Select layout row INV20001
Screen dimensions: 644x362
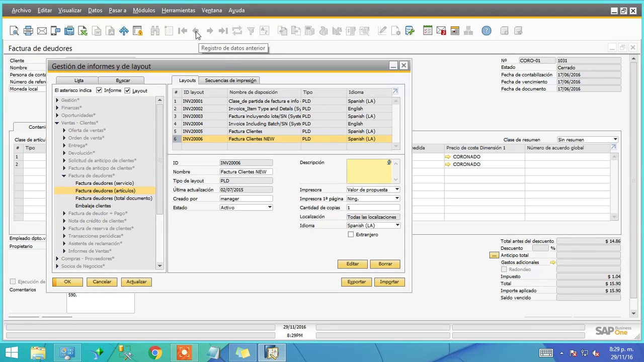point(282,101)
